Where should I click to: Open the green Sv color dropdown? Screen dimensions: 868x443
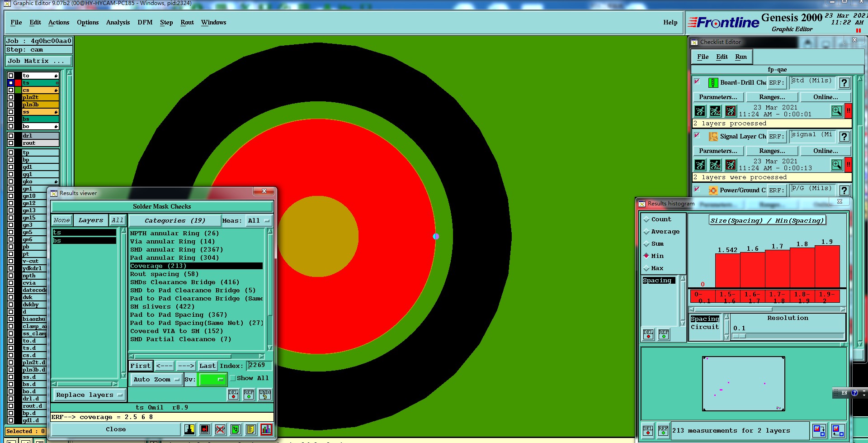pyautogui.click(x=212, y=379)
